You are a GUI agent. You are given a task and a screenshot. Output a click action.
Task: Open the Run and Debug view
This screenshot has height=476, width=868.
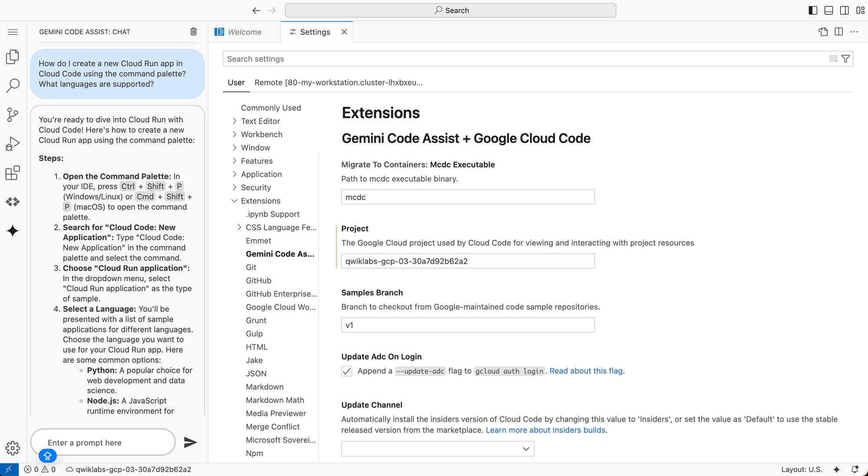(13, 144)
